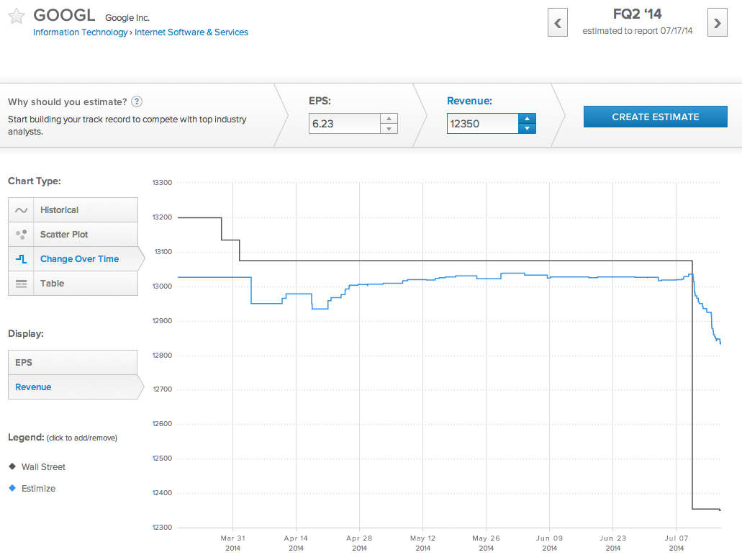The image size is (742, 560).
Task: Toggle the Estimize legend series
Action: [x=32, y=489]
